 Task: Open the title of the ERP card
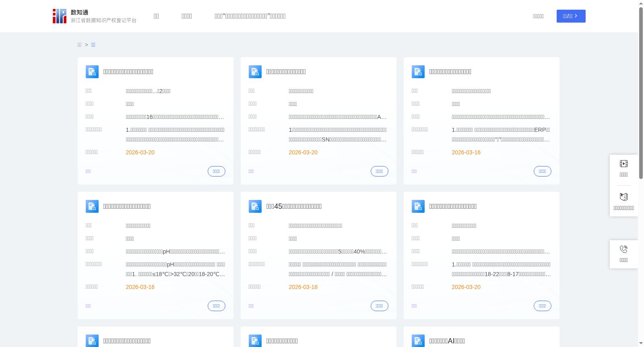pyautogui.click(x=450, y=72)
